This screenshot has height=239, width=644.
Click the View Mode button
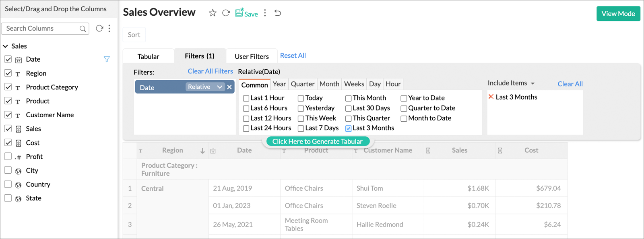click(x=618, y=14)
